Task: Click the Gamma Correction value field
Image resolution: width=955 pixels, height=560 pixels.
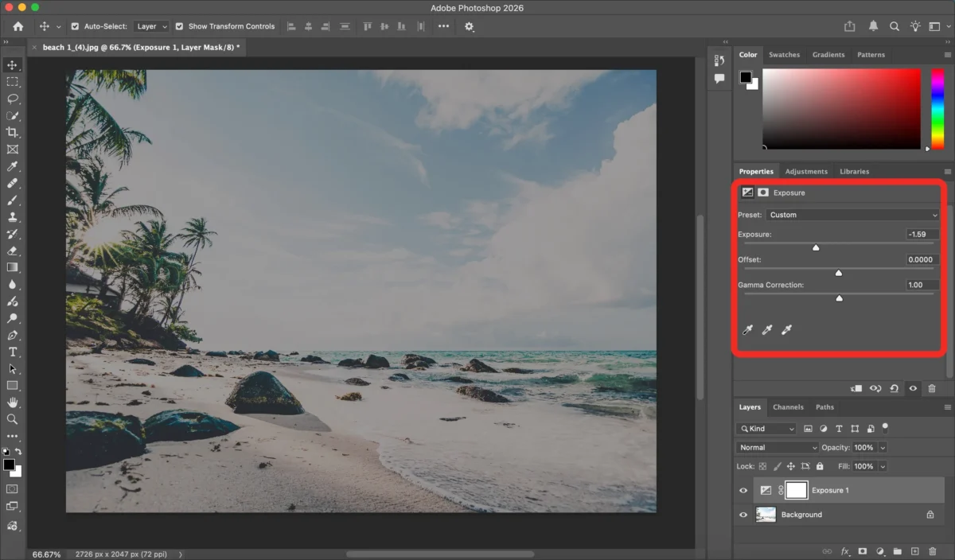Action: (x=922, y=285)
